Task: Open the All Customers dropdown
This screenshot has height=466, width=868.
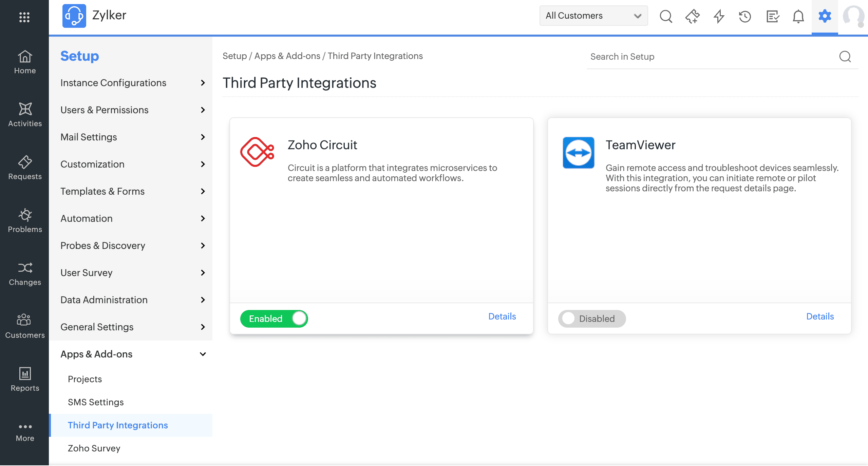Action: tap(593, 16)
